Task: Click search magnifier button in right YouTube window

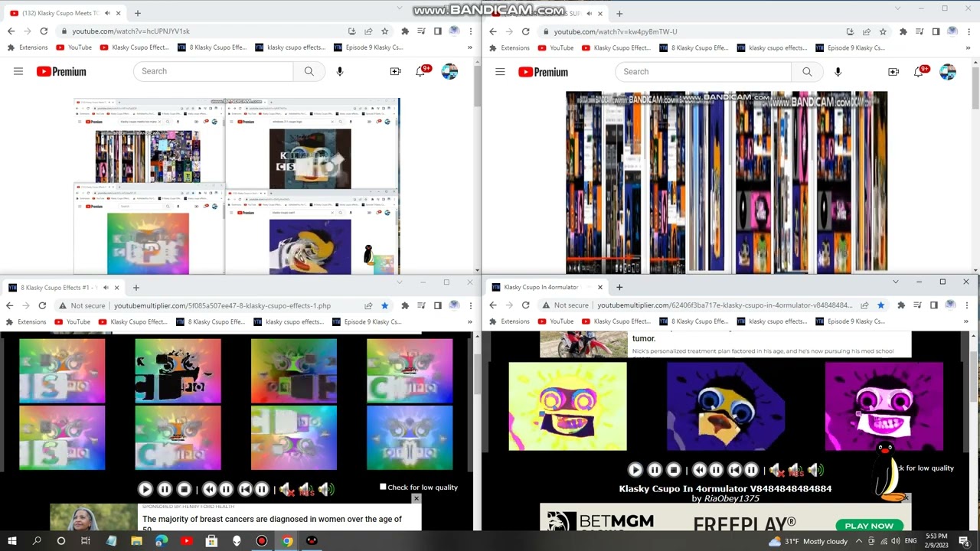Action: click(807, 72)
